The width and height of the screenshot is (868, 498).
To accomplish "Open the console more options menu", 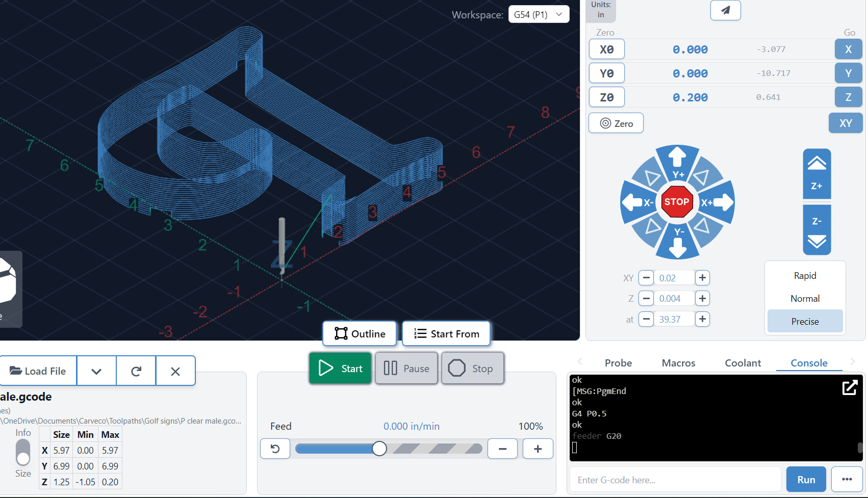I will point(847,480).
